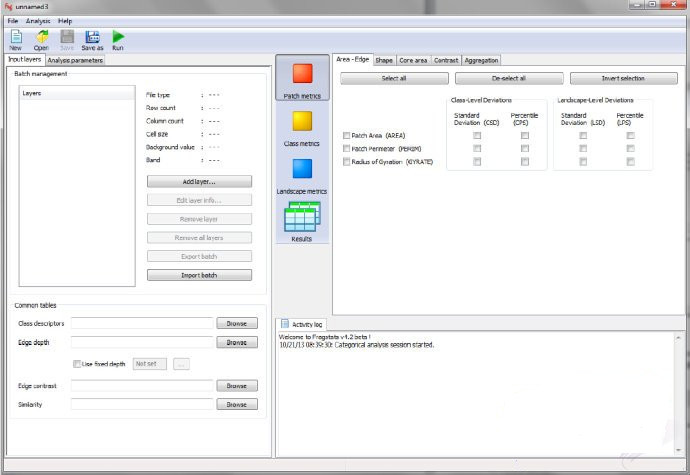Click the New document toolbar icon
The height and width of the screenshot is (475, 690).
pyautogui.click(x=16, y=37)
